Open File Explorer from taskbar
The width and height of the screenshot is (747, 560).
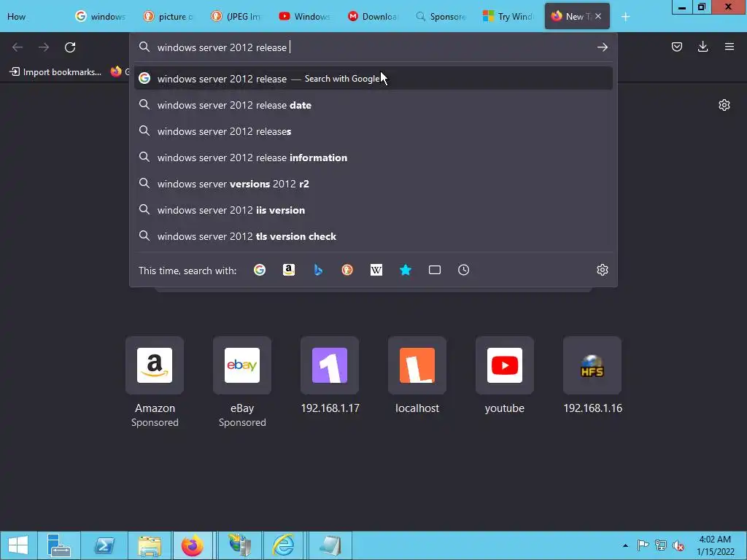(x=149, y=545)
